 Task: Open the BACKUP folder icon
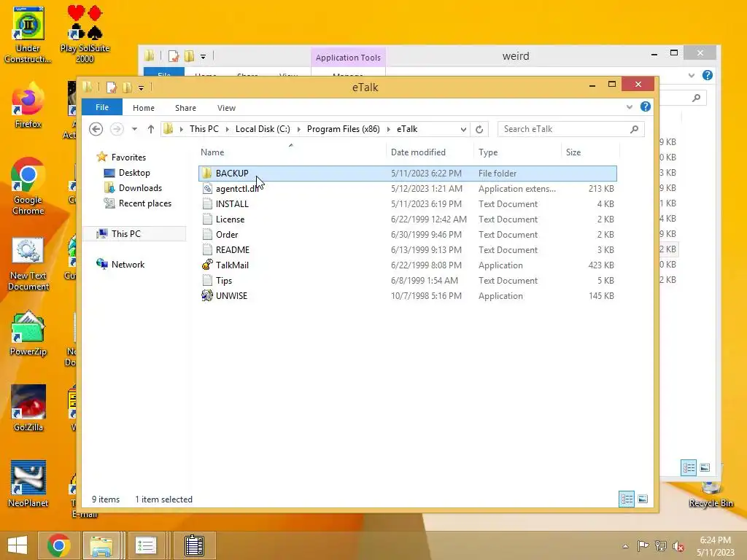point(206,174)
